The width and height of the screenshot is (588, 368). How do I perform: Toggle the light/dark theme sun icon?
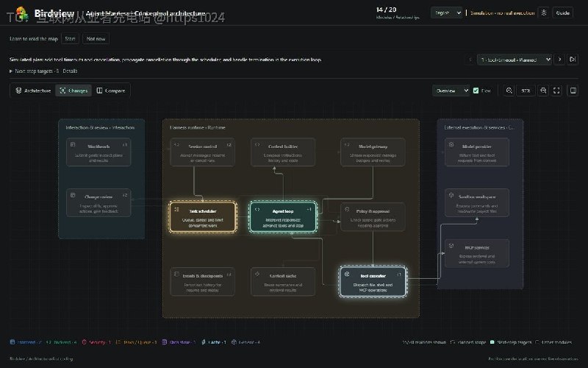tap(544, 13)
